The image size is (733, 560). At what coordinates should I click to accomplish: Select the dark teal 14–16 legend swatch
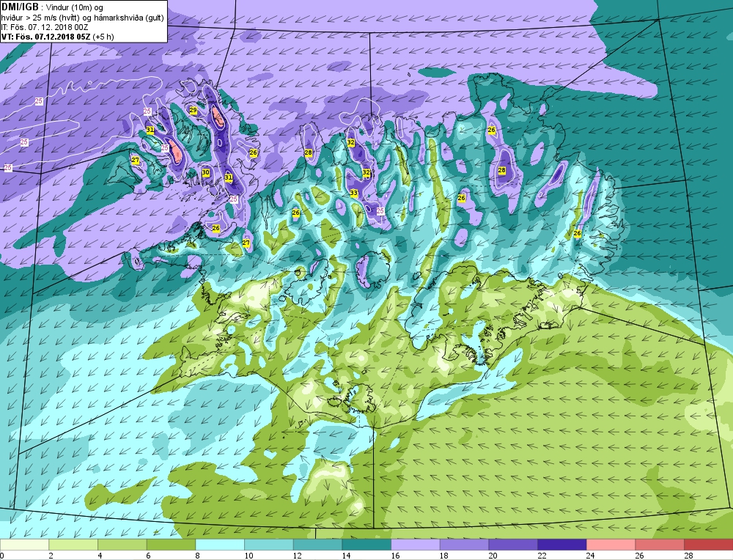366,545
